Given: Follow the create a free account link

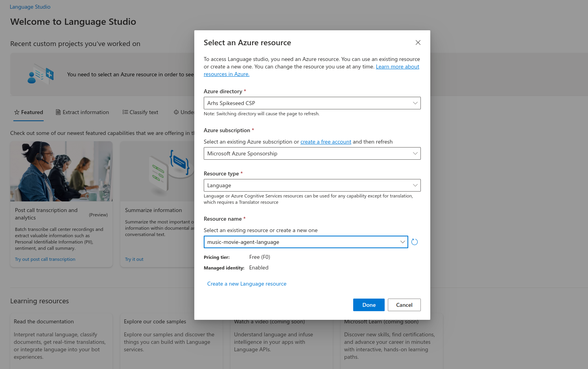Looking at the screenshot, I should click(x=326, y=142).
